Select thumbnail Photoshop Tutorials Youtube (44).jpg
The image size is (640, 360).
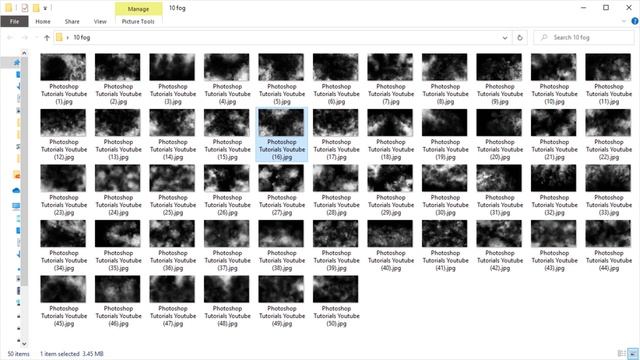(x=608, y=233)
